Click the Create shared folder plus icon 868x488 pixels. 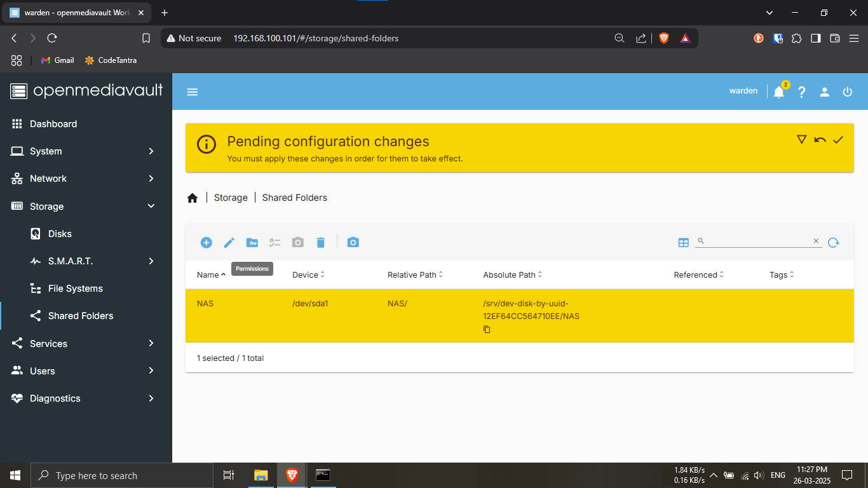click(x=206, y=242)
